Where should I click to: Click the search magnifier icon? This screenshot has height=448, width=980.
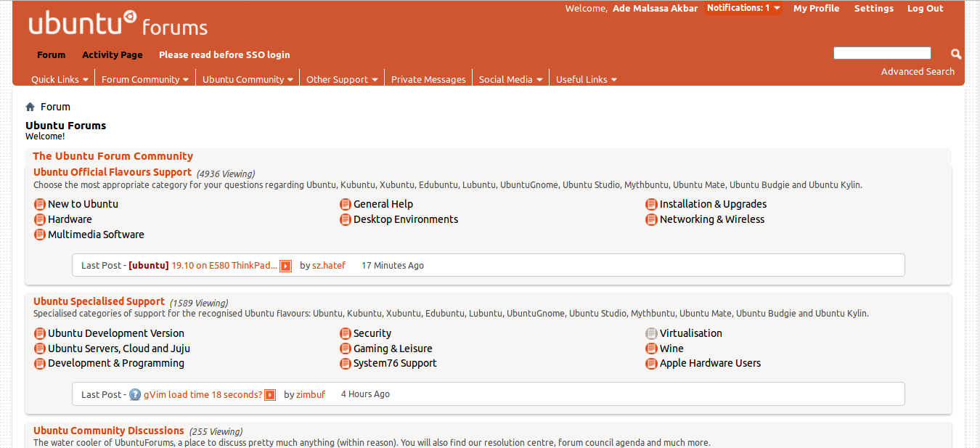point(955,54)
